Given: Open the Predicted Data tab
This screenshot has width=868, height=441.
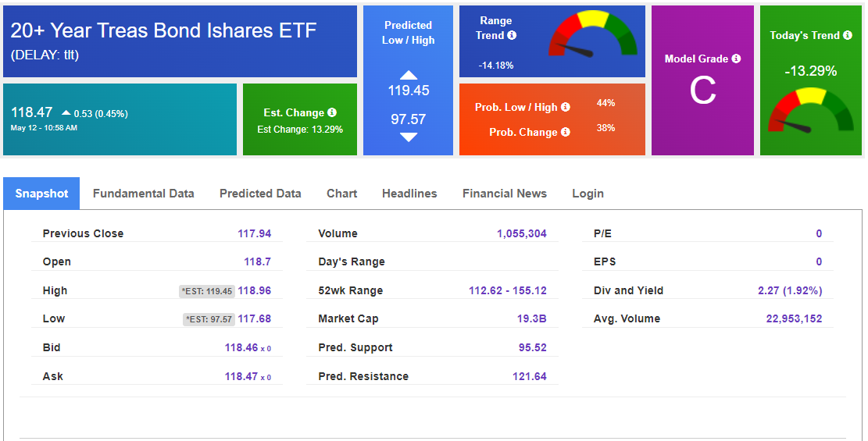Looking at the screenshot, I should [260, 194].
